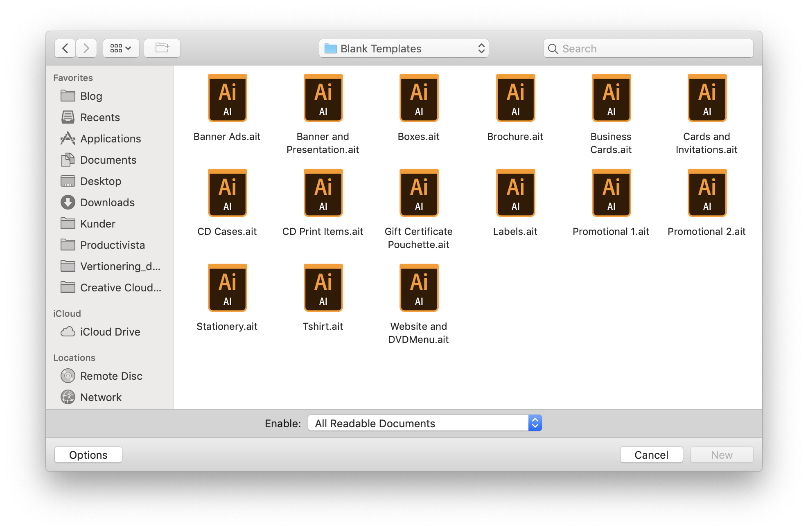This screenshot has height=532, width=808.
Task: Go forward with the right arrow button
Action: 86,48
